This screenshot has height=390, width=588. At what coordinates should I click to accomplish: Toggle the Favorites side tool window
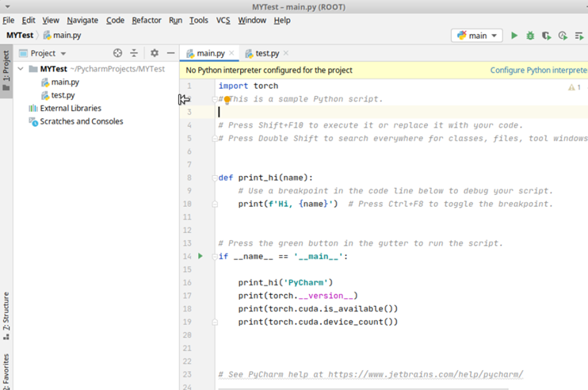(x=6, y=370)
